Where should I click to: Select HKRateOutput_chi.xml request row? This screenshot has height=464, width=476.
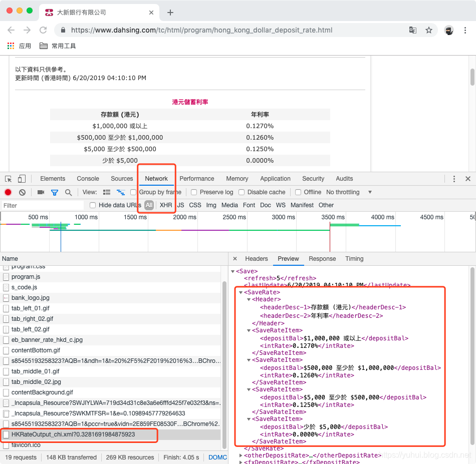tap(110, 434)
